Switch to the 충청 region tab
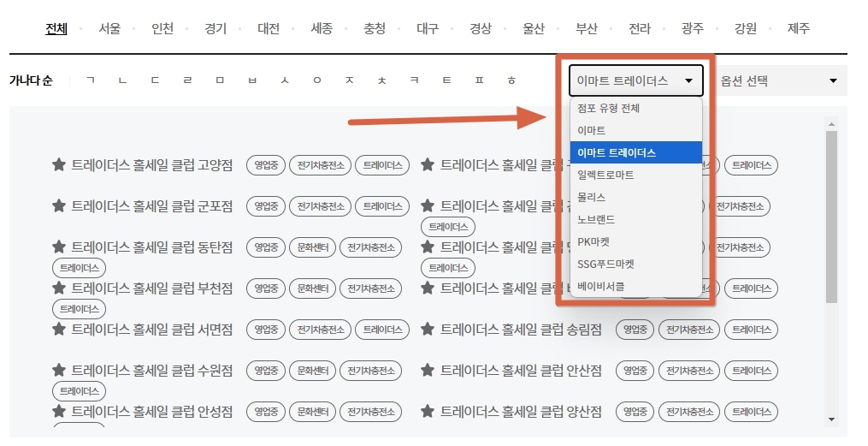The height and width of the screenshot is (446, 868). pyautogui.click(x=375, y=27)
